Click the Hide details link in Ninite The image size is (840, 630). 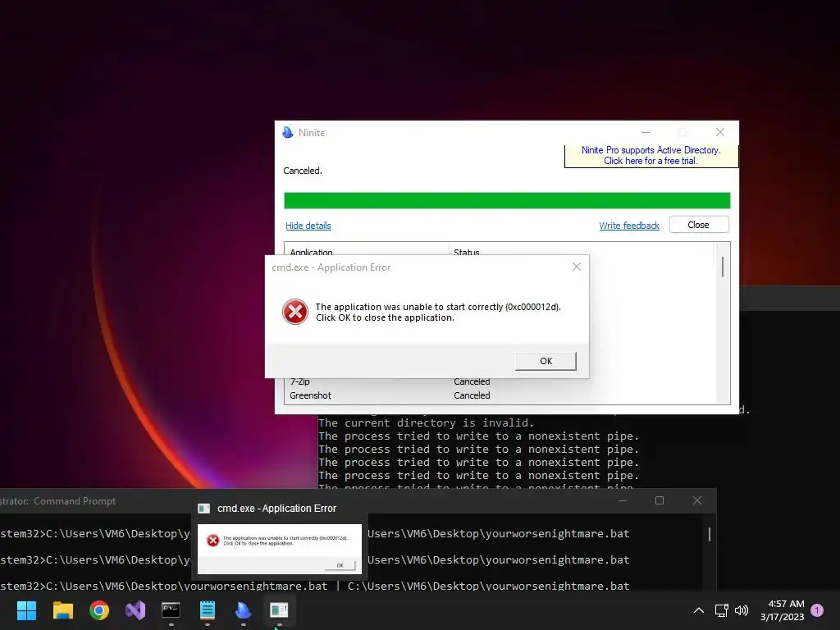click(x=308, y=226)
